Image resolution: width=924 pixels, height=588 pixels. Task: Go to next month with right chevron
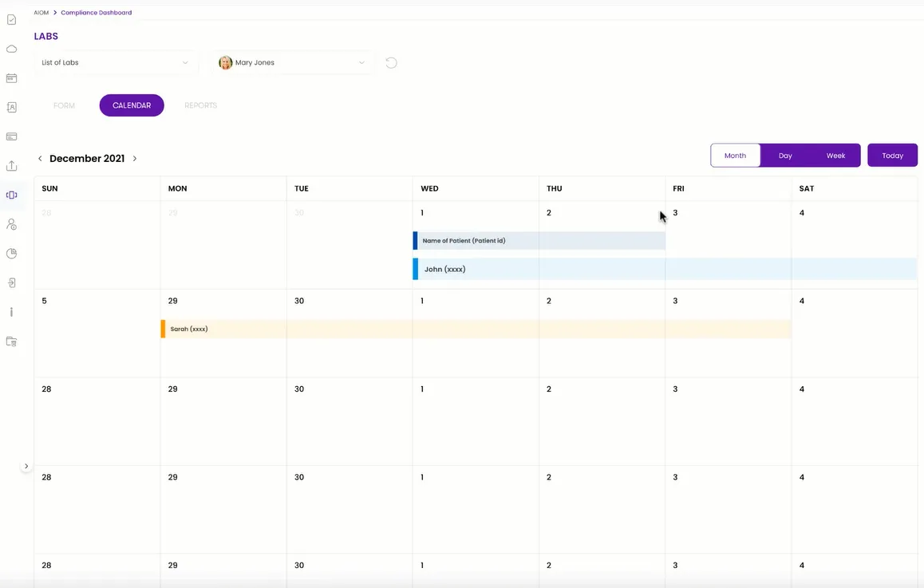pyautogui.click(x=135, y=159)
